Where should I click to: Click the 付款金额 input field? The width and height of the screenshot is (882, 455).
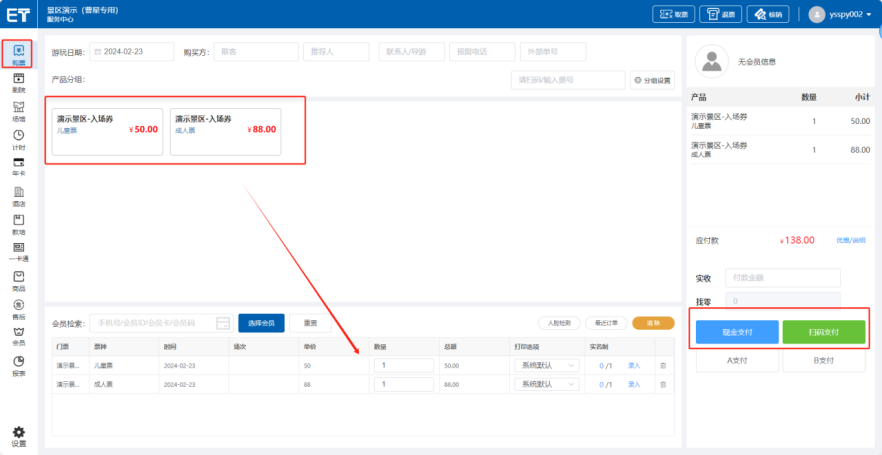click(x=782, y=277)
